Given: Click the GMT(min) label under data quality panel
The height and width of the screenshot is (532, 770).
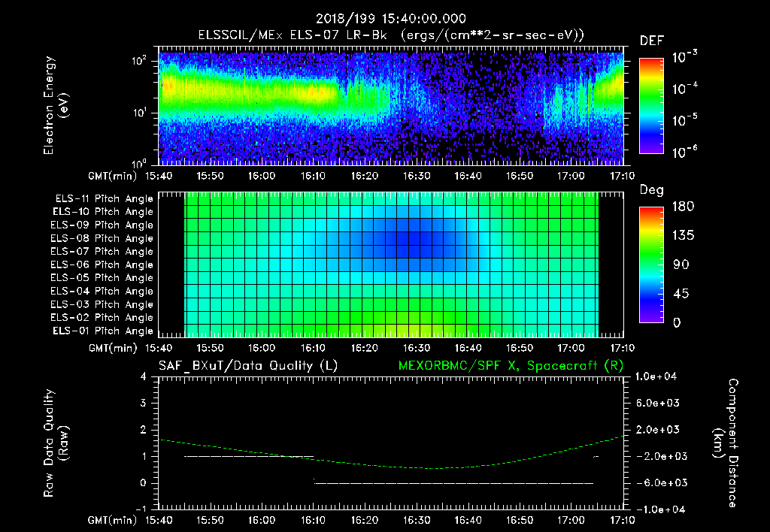Looking at the screenshot, I should (113, 520).
